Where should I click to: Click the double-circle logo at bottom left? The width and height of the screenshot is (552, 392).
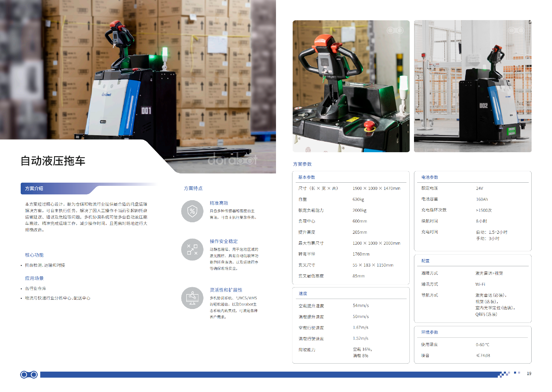[29, 374]
